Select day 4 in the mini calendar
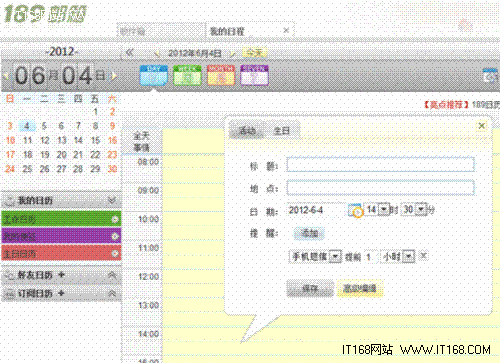This screenshot has height=363, width=500. coord(27,126)
